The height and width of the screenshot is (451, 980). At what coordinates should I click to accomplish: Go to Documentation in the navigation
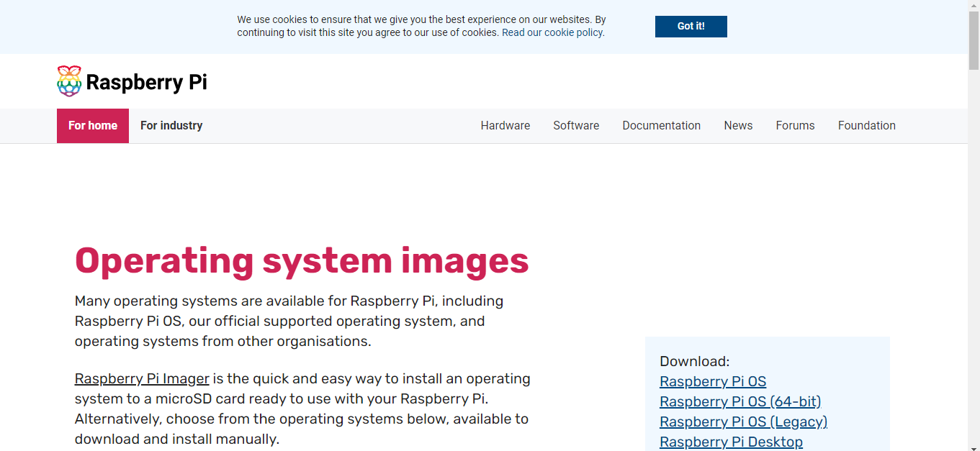pyautogui.click(x=661, y=126)
